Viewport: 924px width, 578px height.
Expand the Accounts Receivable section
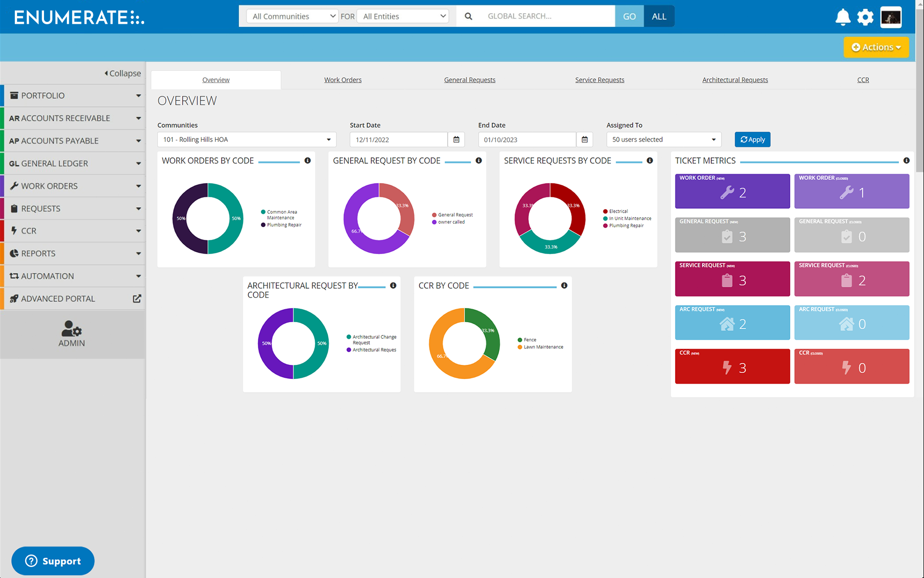click(65, 118)
